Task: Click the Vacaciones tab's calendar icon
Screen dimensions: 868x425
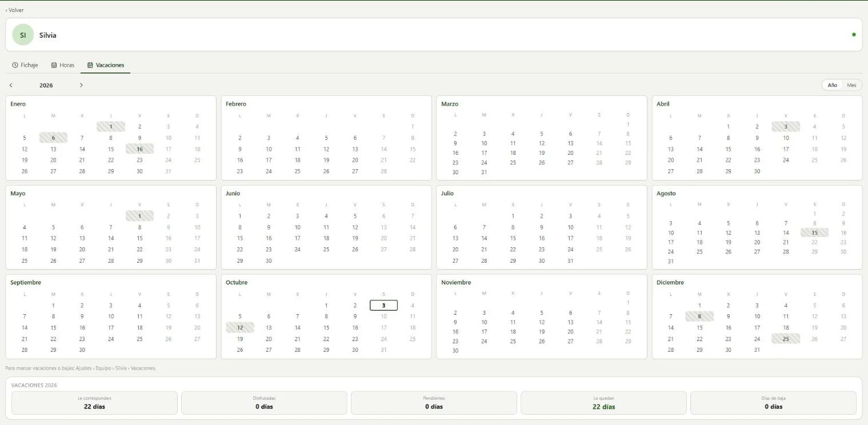Action: [x=90, y=65]
